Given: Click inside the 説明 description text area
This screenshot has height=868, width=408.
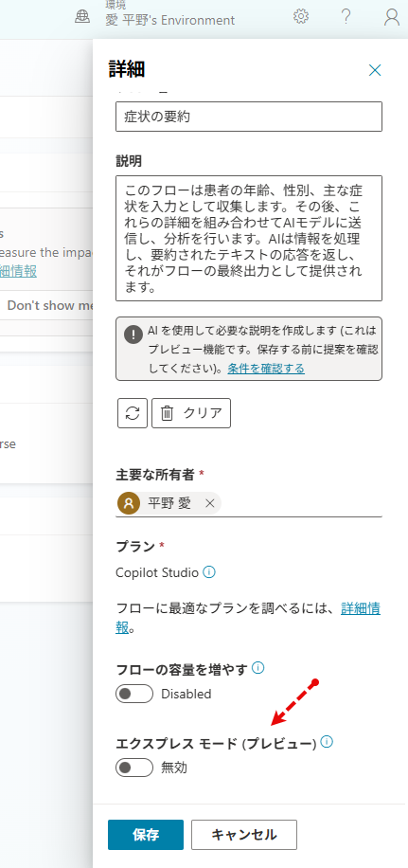Looking at the screenshot, I should 249,239.
